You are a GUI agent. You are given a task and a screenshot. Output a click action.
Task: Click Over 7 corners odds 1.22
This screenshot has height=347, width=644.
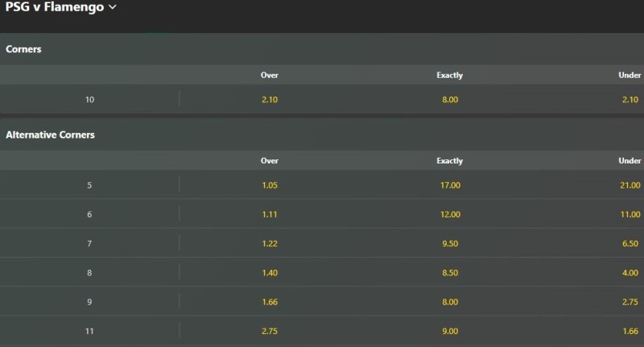click(x=270, y=243)
